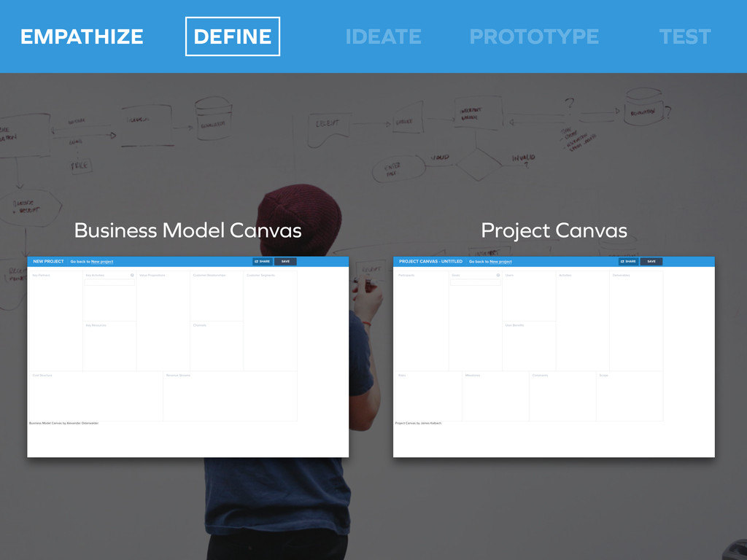Click the help icon beside Key Activities

click(x=132, y=276)
